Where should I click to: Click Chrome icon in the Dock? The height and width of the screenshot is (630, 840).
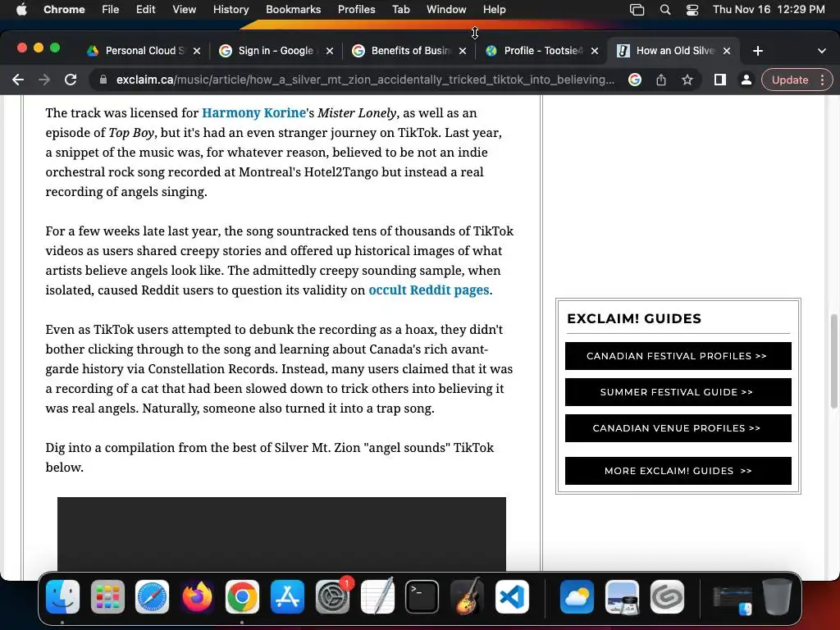[242, 596]
